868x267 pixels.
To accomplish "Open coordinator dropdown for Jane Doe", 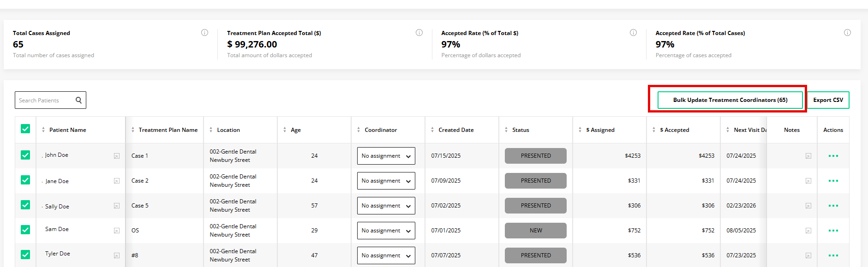I will [386, 181].
